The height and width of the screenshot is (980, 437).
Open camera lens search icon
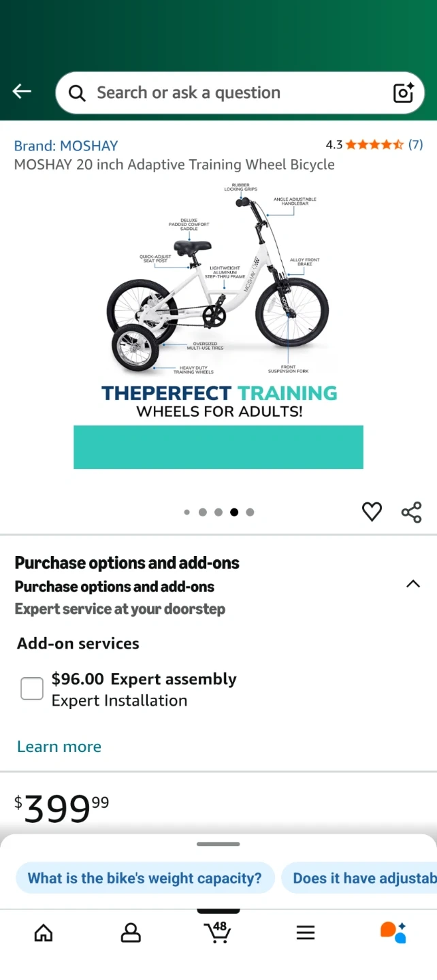(x=403, y=93)
